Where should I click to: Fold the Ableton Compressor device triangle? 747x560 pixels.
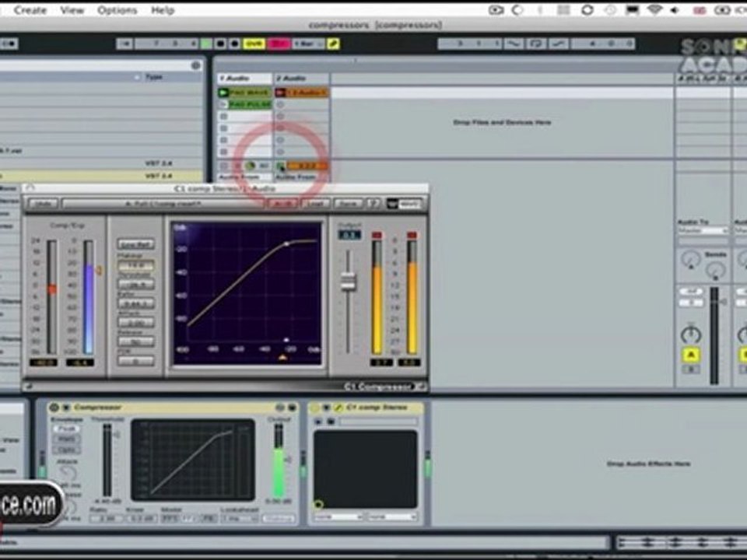66,408
